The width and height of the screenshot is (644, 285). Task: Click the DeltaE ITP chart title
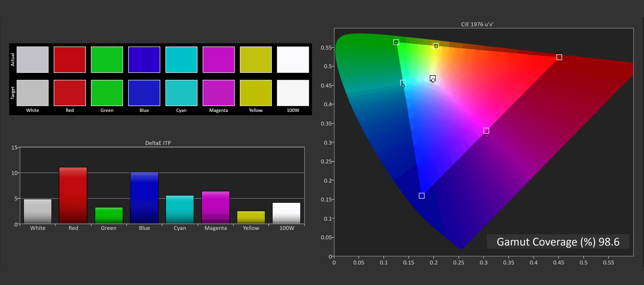click(158, 143)
